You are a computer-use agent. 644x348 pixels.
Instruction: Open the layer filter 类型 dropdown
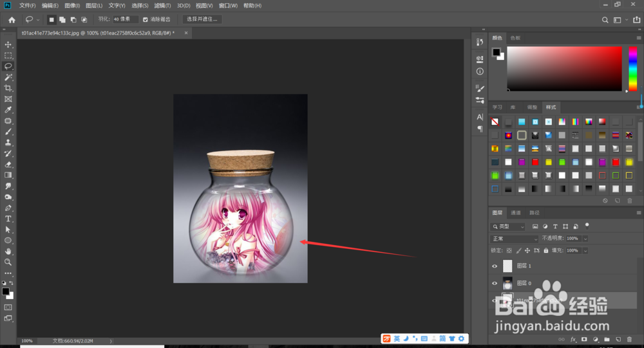pyautogui.click(x=508, y=226)
